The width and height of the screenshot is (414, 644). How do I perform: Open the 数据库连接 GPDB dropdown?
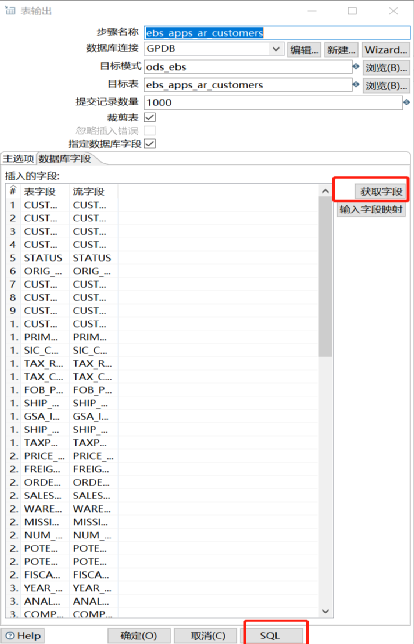coord(276,49)
